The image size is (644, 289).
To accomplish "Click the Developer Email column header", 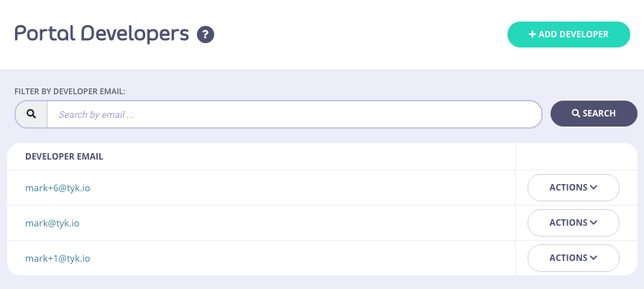I will click(x=64, y=156).
